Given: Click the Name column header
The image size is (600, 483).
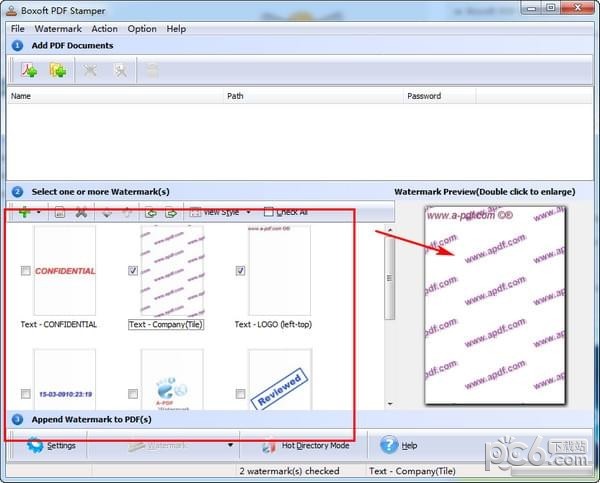Looking at the screenshot, I should click(115, 96).
